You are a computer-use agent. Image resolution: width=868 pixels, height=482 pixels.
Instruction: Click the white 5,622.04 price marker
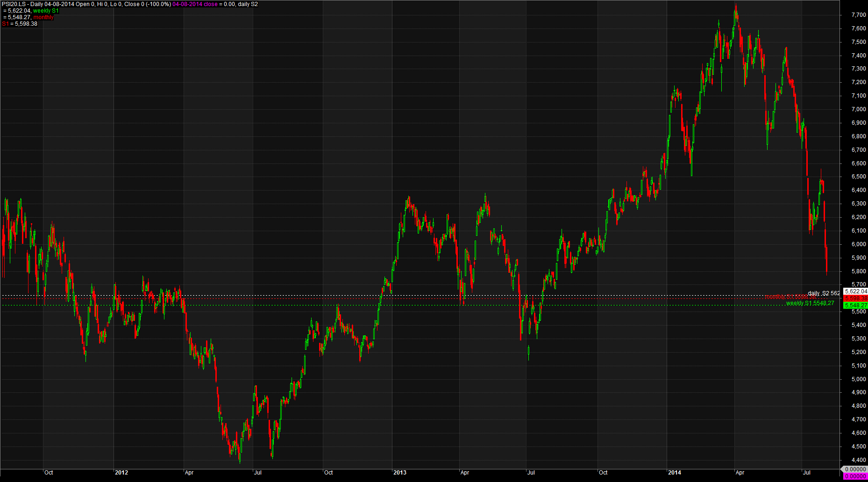(x=856, y=291)
